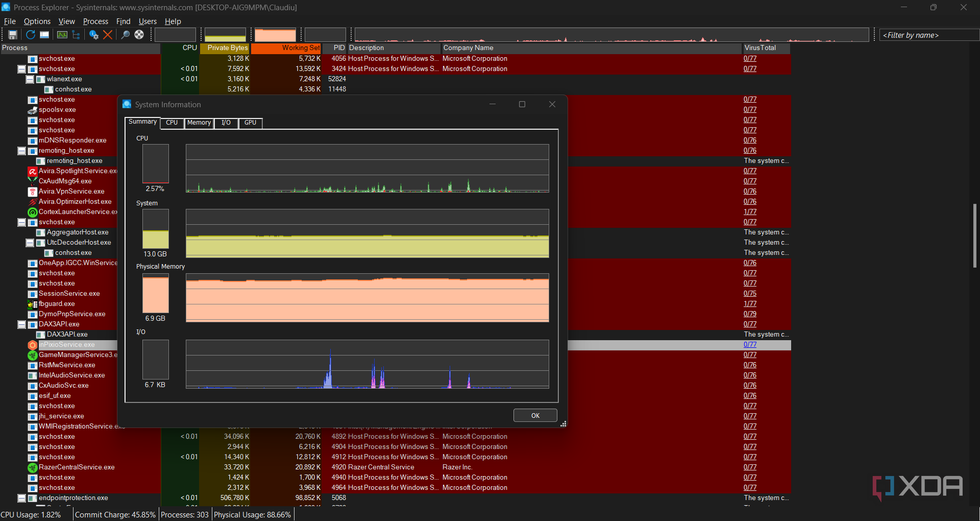
Task: Click the Avira.VpnService.exe icon
Action: coord(33,192)
